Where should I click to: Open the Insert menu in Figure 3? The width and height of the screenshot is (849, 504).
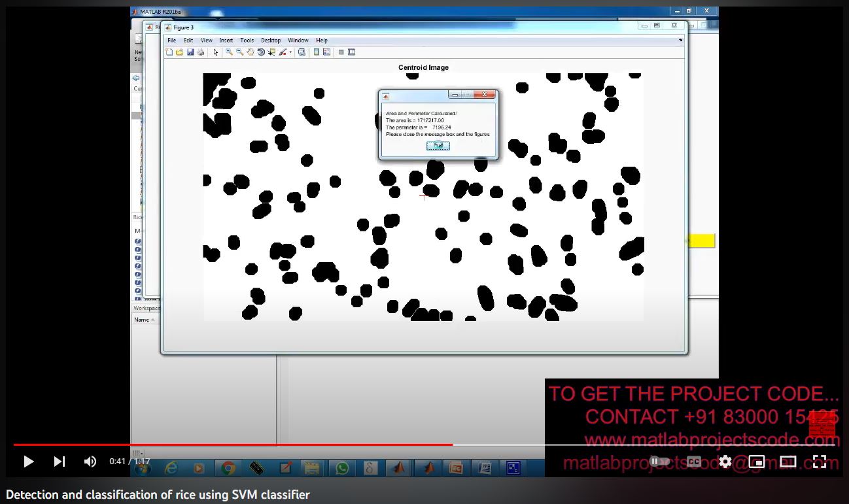(226, 41)
